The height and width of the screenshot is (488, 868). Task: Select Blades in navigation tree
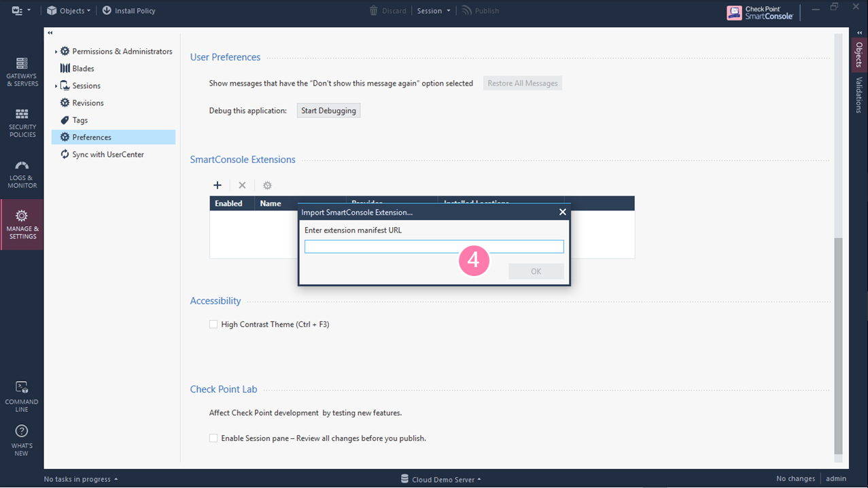(83, 69)
